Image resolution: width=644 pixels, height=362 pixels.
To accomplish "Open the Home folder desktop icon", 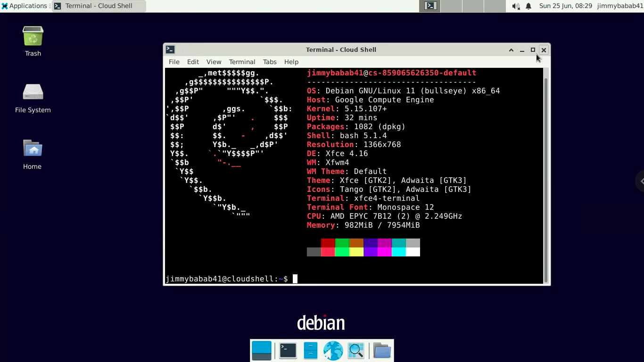I will (x=33, y=154).
